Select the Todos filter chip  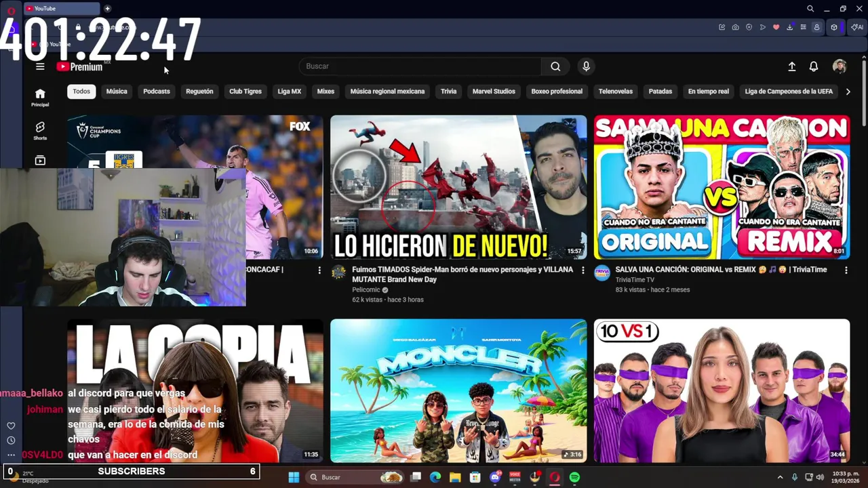81,91
